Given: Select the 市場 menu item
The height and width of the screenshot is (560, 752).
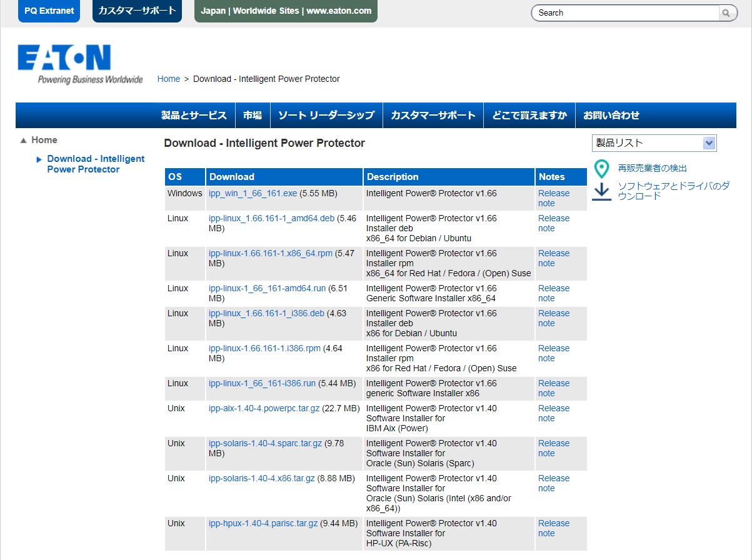Looking at the screenshot, I should coord(253,116).
